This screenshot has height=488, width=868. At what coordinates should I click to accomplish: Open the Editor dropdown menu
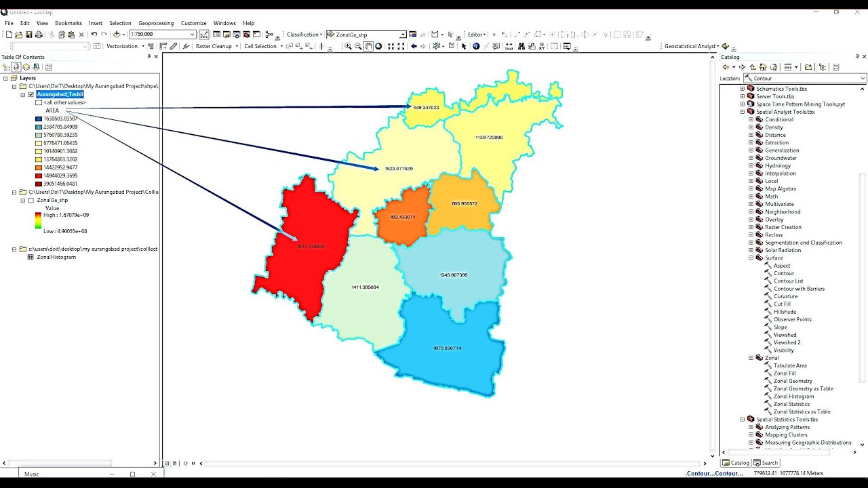477,34
